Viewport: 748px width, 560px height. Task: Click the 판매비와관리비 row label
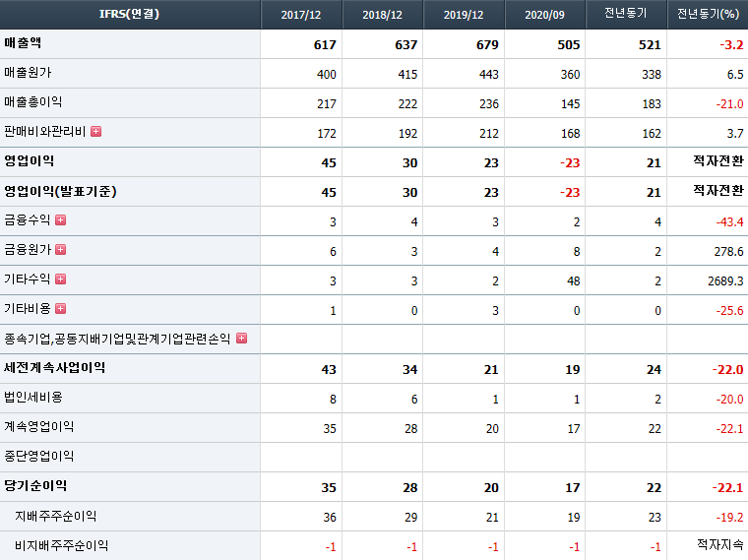pyautogui.click(x=45, y=131)
